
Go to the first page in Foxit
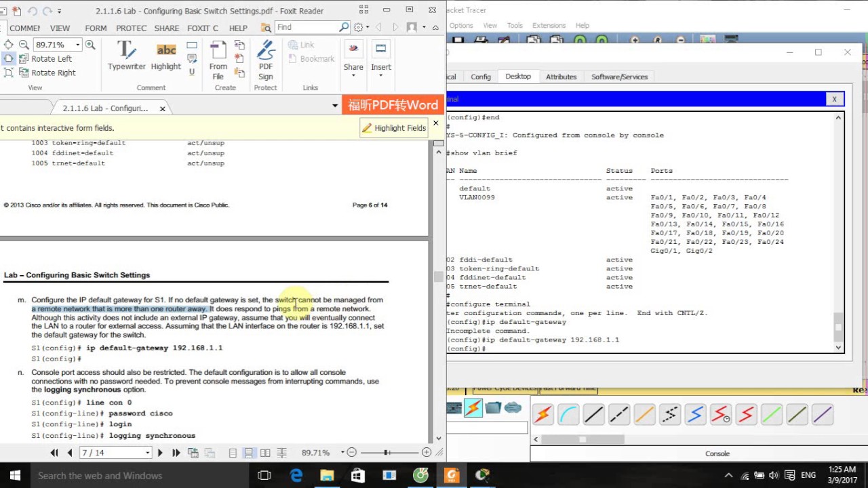[x=54, y=453]
